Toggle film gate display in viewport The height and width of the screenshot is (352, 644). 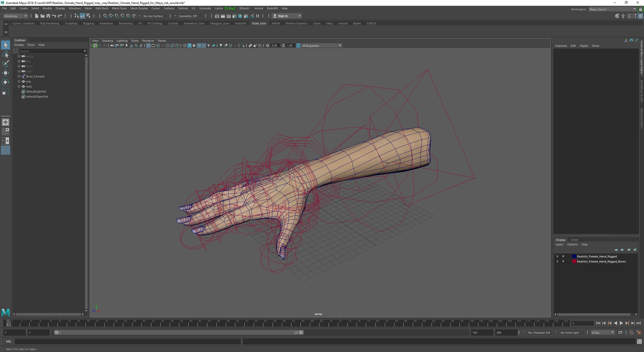coord(153,46)
